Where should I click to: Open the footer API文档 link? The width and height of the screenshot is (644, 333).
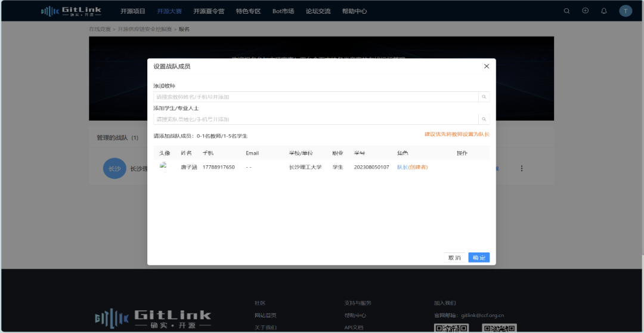point(354,328)
